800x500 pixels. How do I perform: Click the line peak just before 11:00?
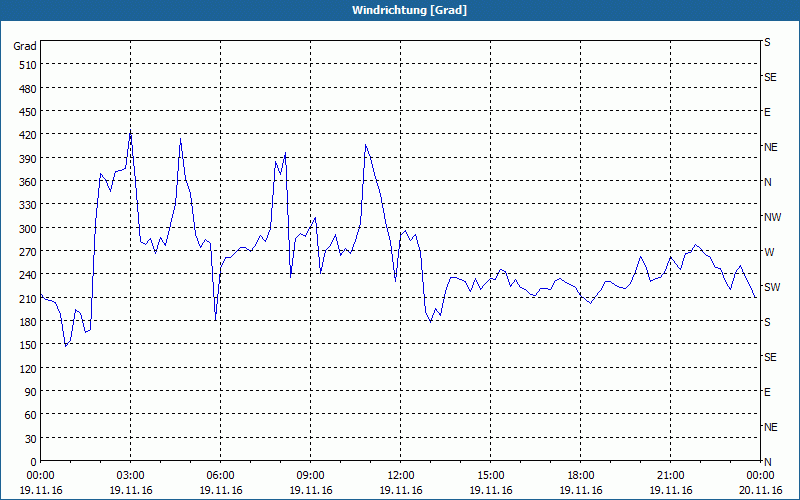[366, 146]
